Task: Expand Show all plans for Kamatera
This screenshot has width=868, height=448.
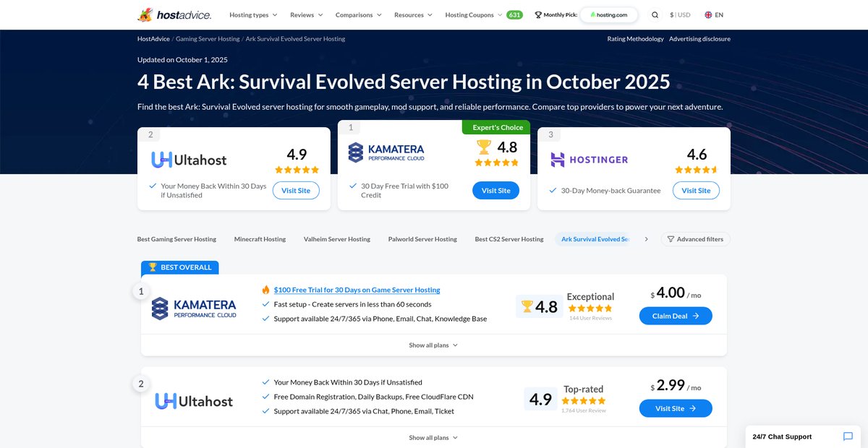Action: coord(433,345)
